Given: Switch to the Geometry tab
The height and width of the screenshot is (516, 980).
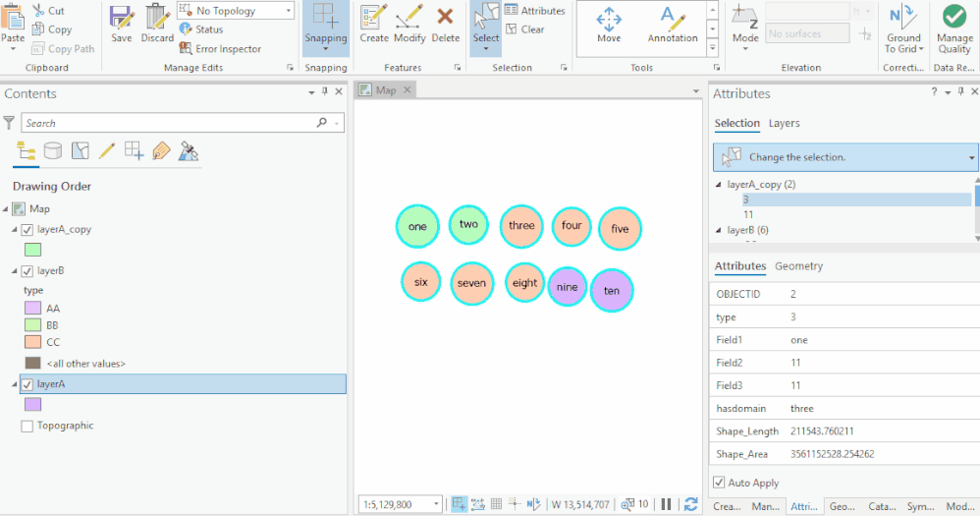Looking at the screenshot, I should (x=798, y=265).
